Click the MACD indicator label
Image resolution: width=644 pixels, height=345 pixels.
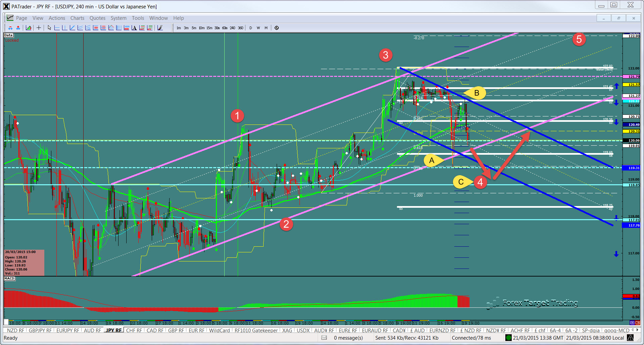(x=9, y=279)
